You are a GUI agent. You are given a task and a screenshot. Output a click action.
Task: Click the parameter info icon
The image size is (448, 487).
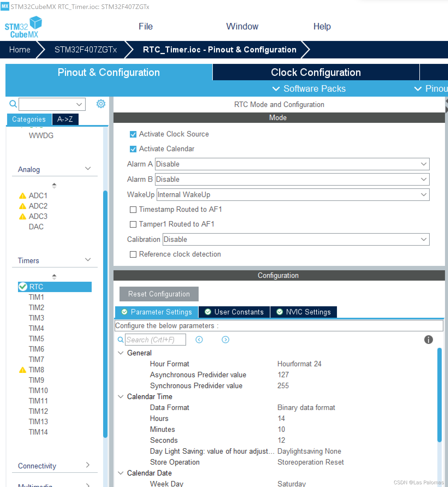coord(428,340)
